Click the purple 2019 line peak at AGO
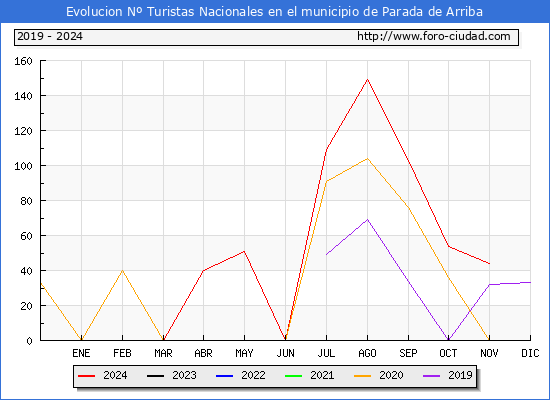The height and width of the screenshot is (400, 550). [367, 220]
